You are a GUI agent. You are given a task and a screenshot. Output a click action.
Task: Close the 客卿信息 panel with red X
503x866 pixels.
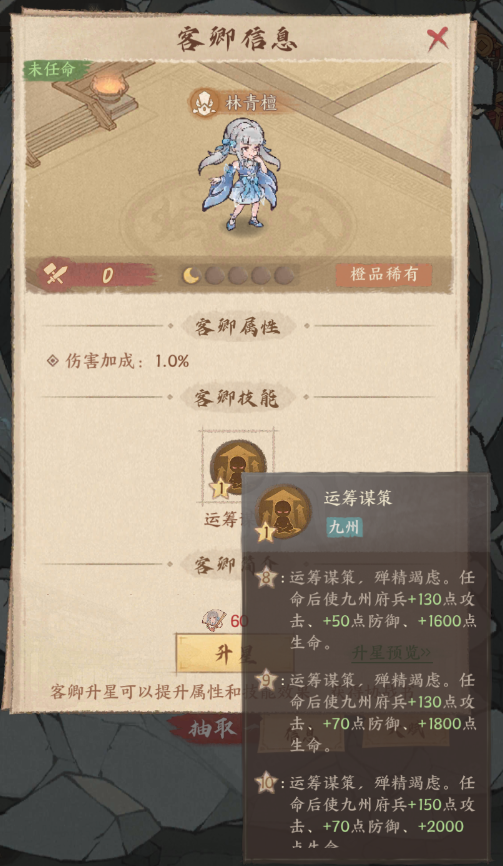[437, 39]
